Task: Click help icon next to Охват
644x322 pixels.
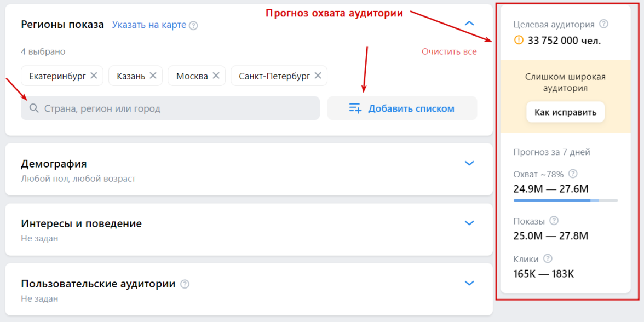Action: (573, 174)
